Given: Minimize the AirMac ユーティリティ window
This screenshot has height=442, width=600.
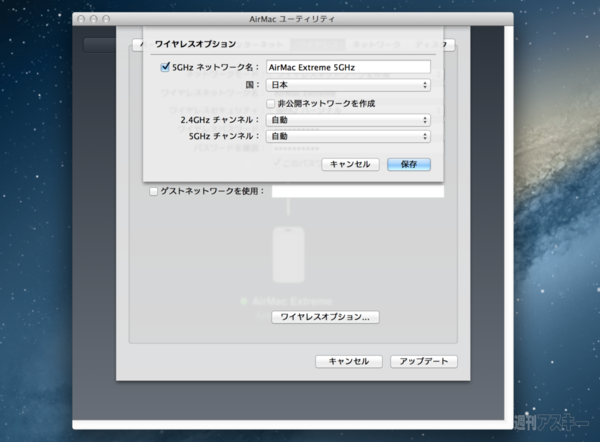Looking at the screenshot, I should (x=93, y=19).
